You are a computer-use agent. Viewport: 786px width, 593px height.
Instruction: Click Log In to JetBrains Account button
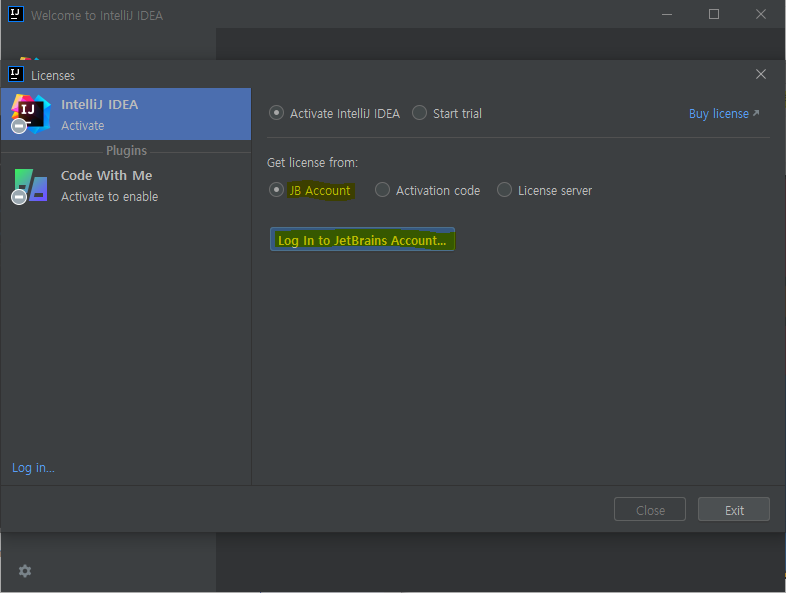tap(362, 240)
